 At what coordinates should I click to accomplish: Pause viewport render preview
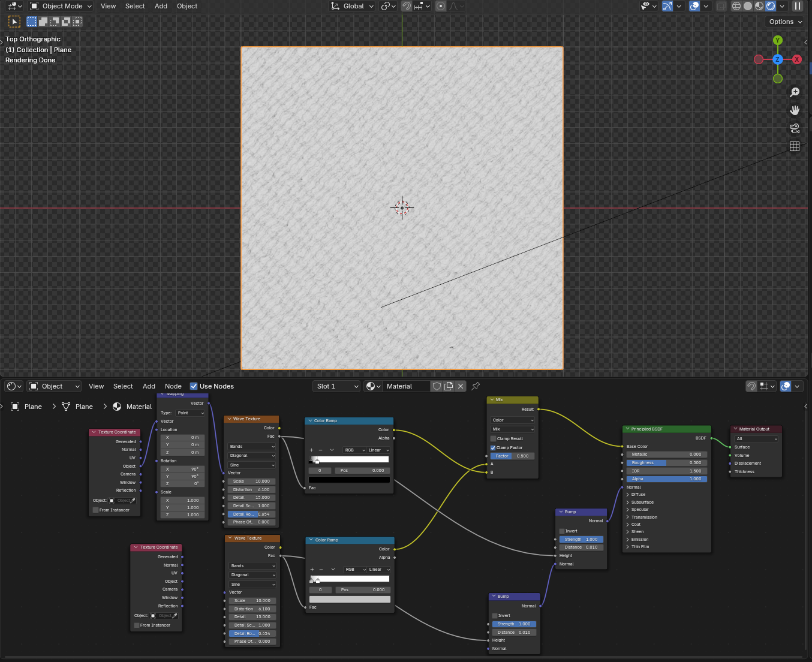798,6
